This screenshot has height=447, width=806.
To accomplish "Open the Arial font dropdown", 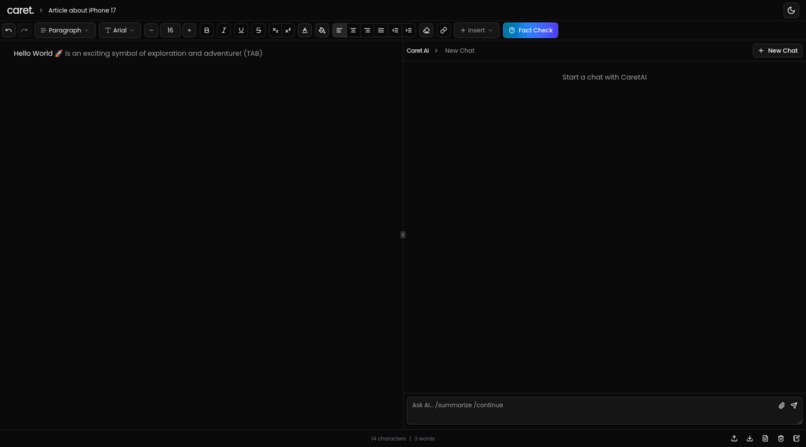I will pyautogui.click(x=120, y=30).
